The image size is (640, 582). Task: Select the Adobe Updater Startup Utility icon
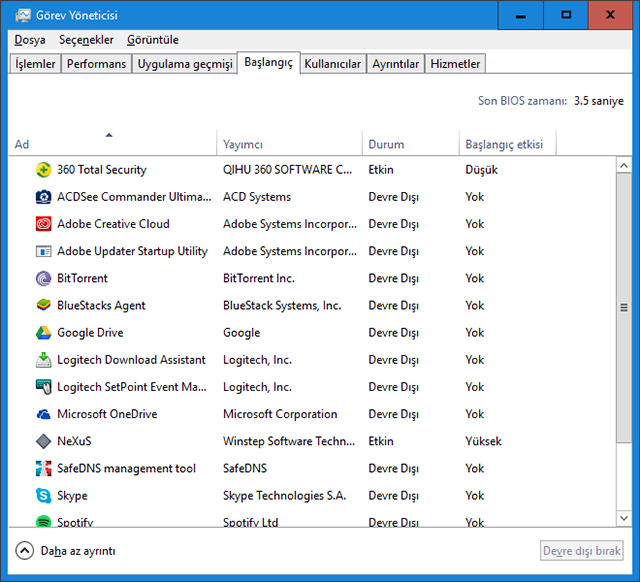click(43, 251)
